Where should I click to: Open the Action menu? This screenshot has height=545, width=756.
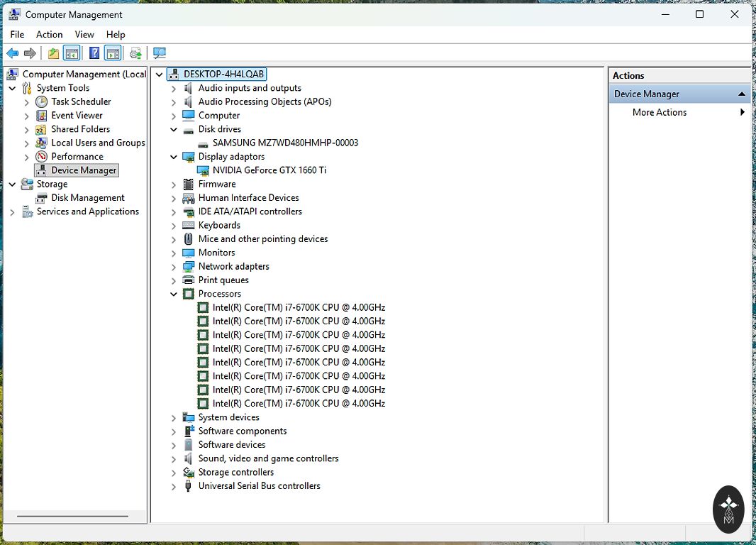[x=49, y=34]
